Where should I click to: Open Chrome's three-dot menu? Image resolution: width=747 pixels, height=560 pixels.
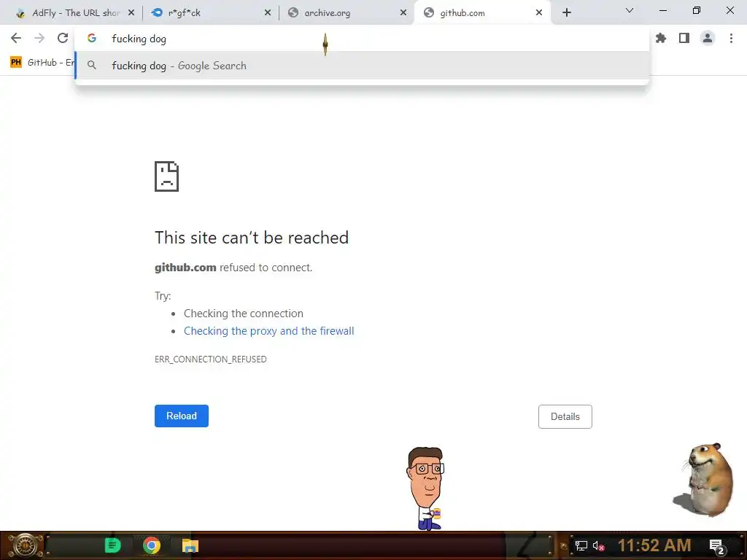[x=731, y=38]
